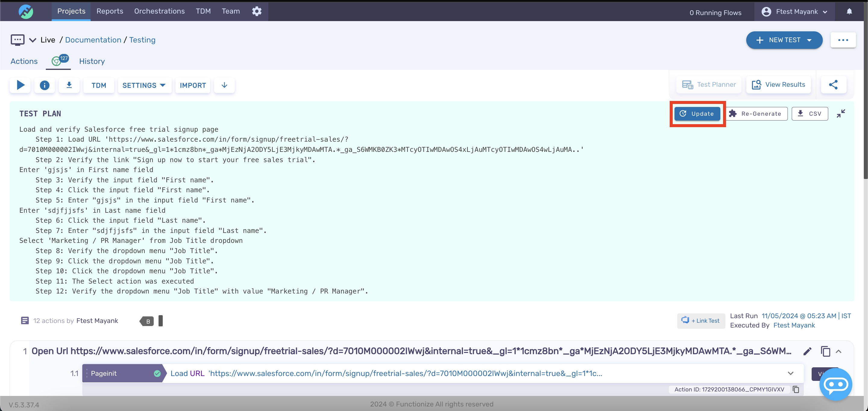
Task: Click the Load URL action text
Action: (x=386, y=373)
